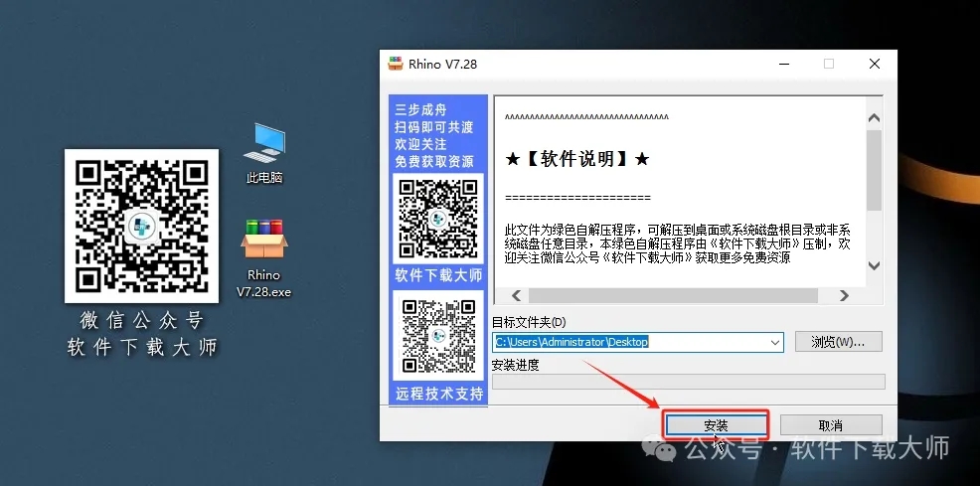This screenshot has height=486, width=980.
Task: Click the 取消 cancel button
Action: (831, 425)
